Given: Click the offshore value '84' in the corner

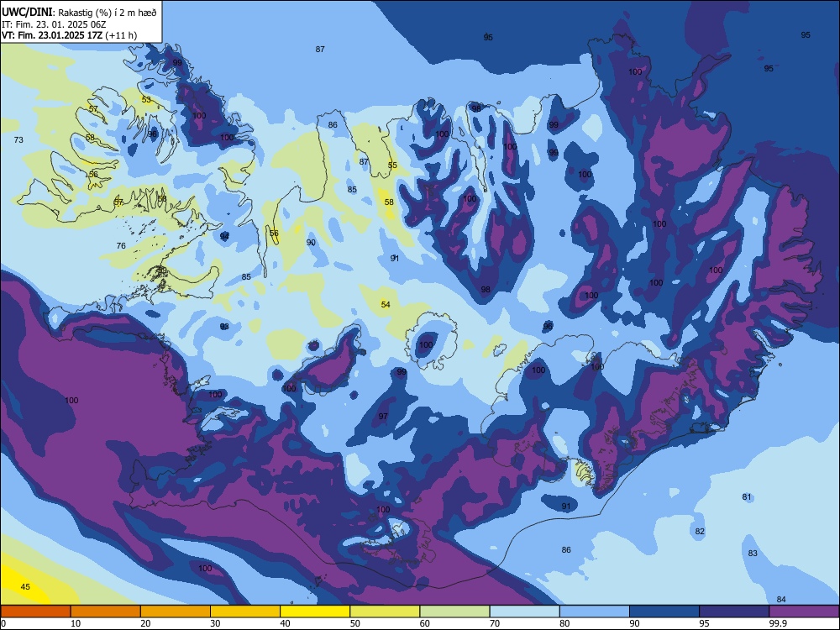Looking at the screenshot, I should (x=781, y=600).
